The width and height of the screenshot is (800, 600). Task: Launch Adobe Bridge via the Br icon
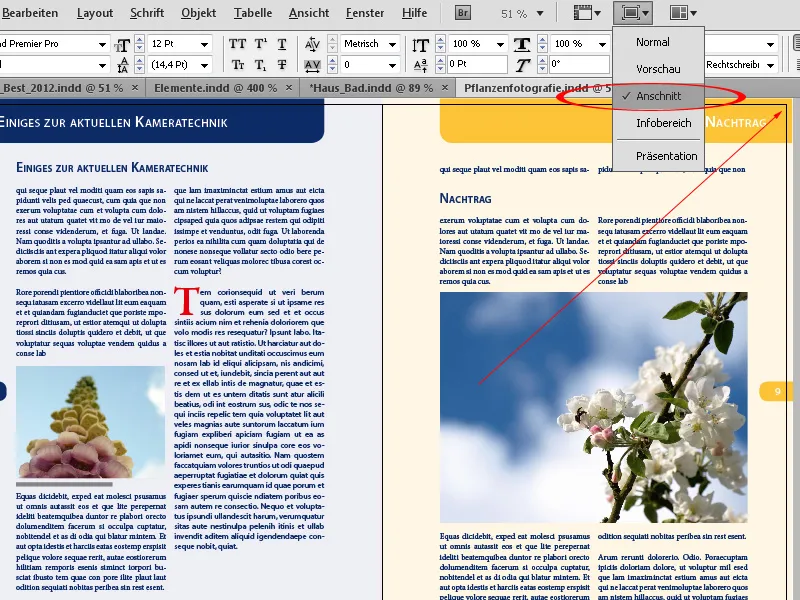pyautogui.click(x=461, y=13)
